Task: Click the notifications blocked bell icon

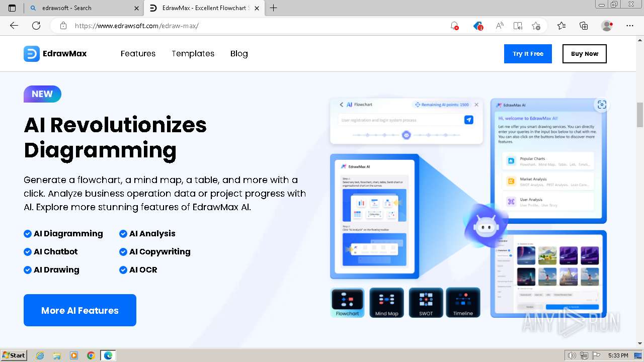Action: (x=454, y=26)
